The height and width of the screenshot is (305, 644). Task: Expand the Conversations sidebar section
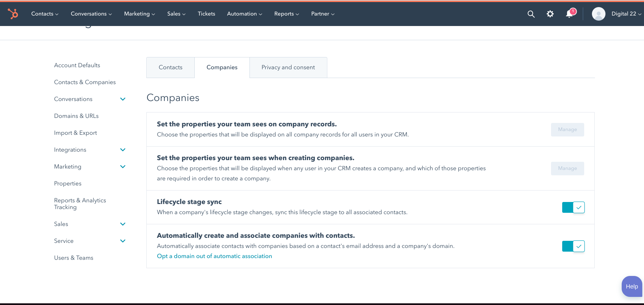point(123,99)
